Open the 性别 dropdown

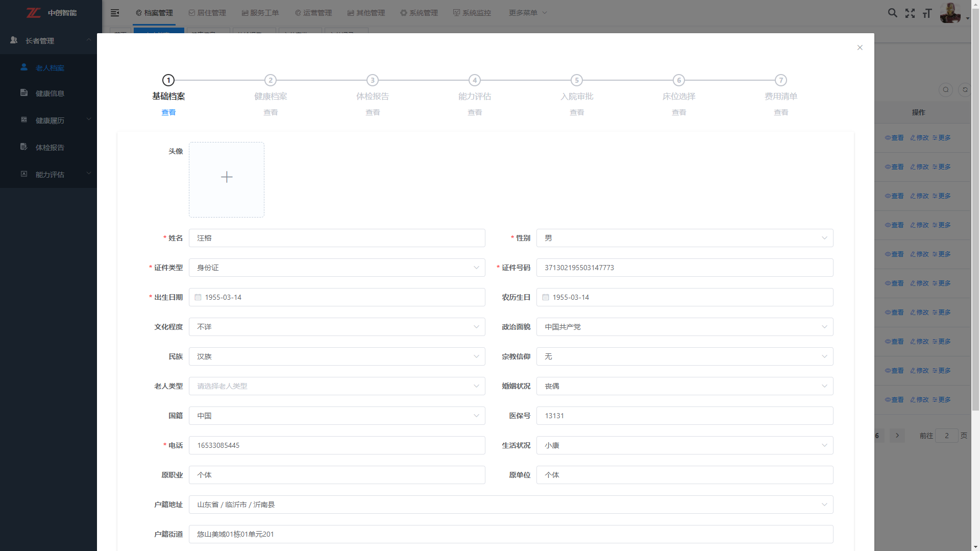click(x=684, y=238)
